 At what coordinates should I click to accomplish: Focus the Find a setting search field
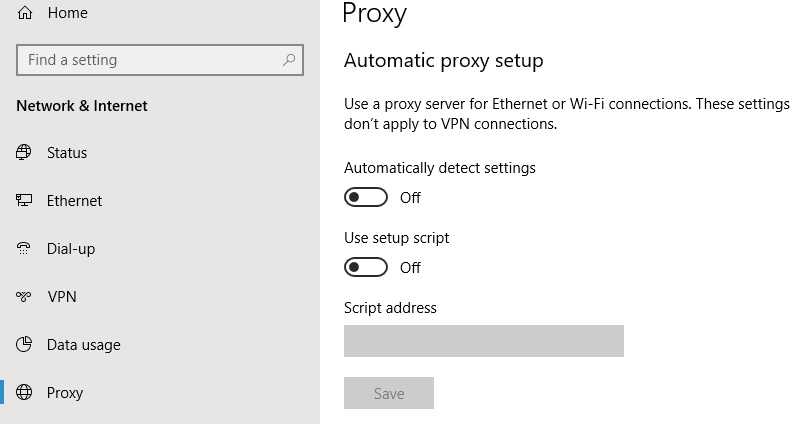pyautogui.click(x=160, y=60)
